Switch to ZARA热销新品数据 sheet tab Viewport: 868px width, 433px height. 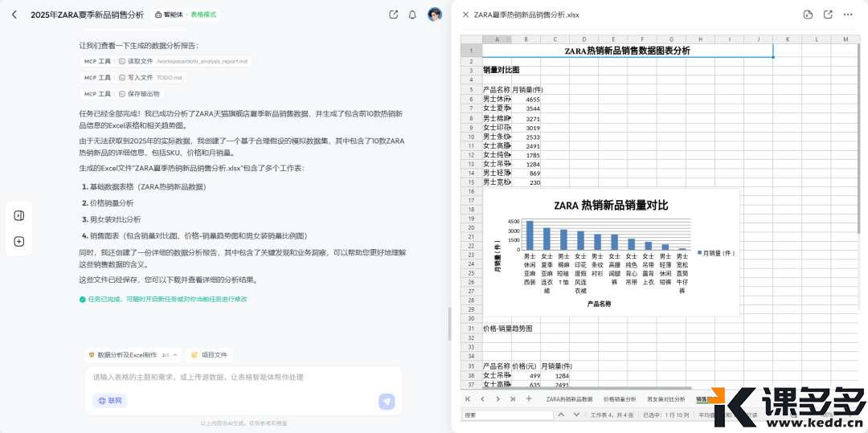569,398
